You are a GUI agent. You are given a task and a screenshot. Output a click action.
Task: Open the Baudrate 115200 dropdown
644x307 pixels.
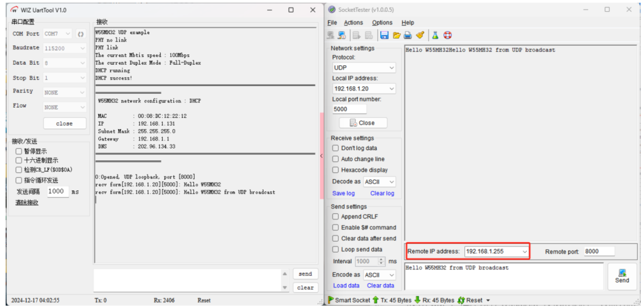point(65,48)
